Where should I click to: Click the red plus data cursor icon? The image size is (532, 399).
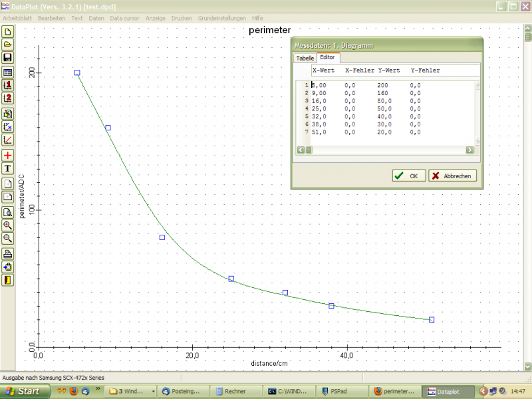[x=7, y=156]
